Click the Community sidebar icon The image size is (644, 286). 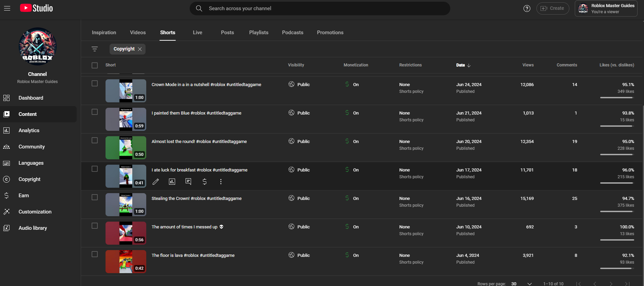6,147
